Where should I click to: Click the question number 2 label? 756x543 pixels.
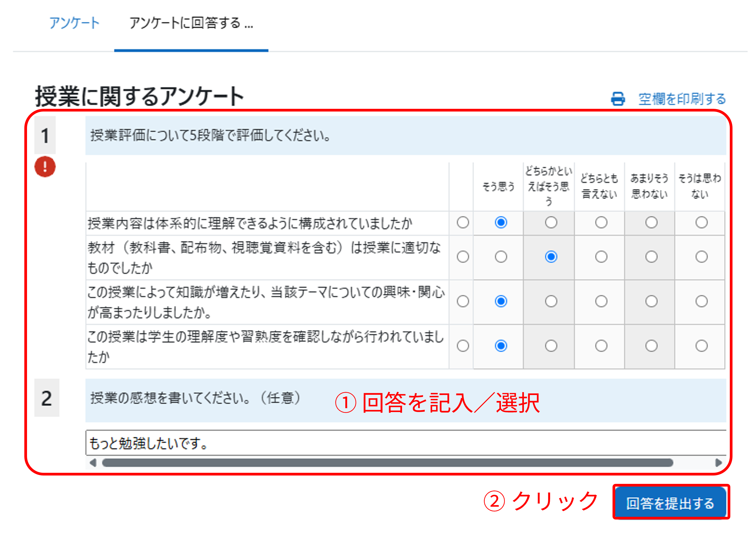tap(47, 398)
